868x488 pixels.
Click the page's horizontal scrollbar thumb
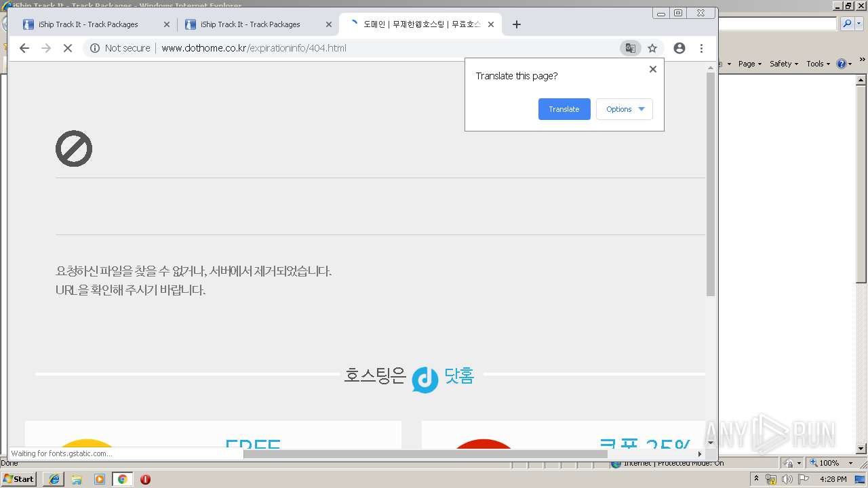425,454
